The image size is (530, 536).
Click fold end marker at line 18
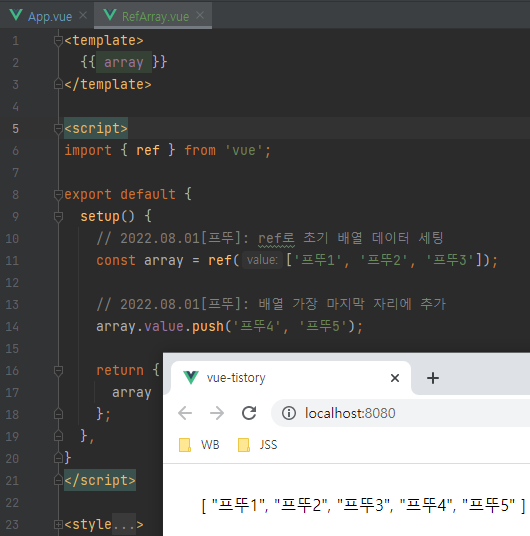click(58, 414)
